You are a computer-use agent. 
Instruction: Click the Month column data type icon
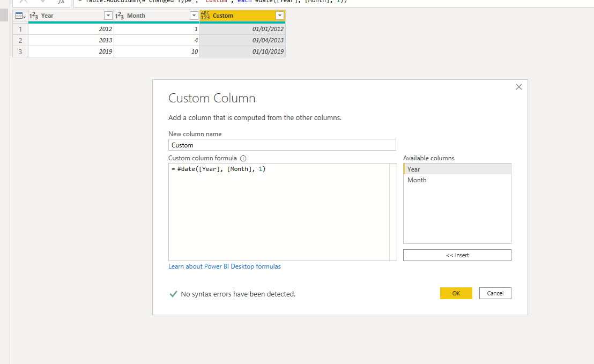point(120,16)
